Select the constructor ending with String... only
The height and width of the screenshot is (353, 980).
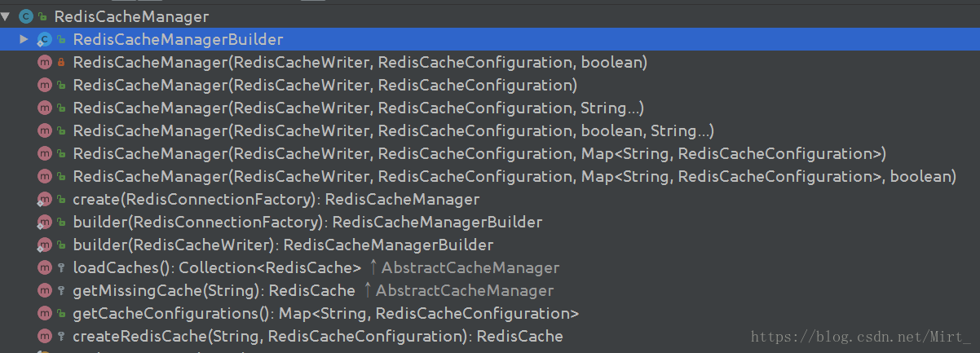(358, 108)
